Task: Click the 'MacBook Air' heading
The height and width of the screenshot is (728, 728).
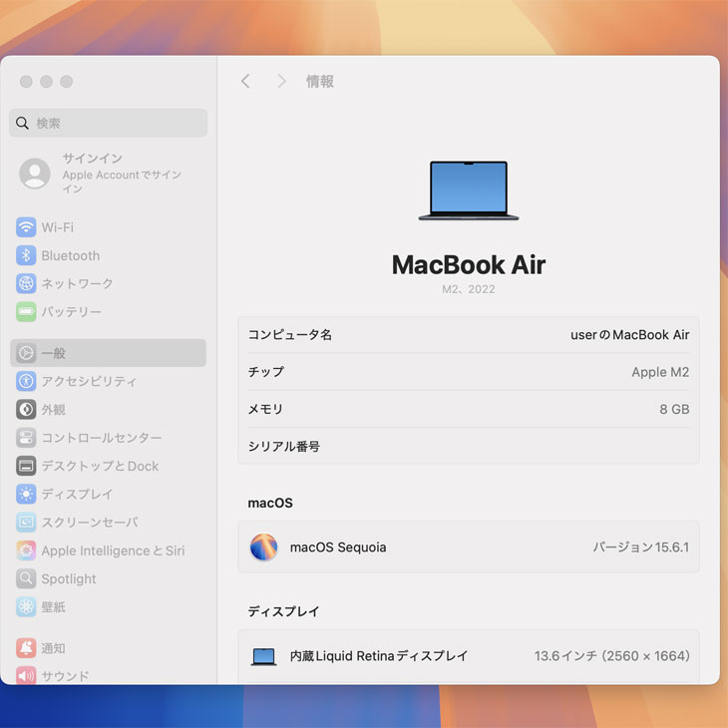Action: pyautogui.click(x=469, y=264)
